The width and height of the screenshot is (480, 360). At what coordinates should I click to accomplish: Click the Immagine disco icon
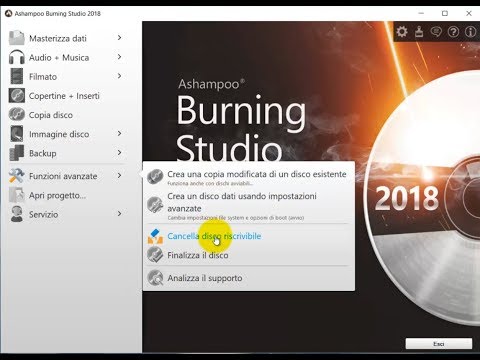coord(16,134)
